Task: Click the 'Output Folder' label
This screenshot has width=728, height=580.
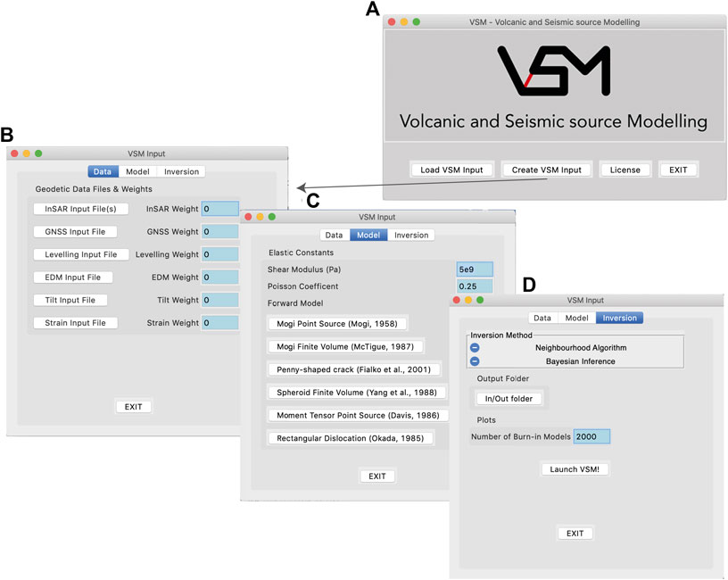Action: (503, 378)
